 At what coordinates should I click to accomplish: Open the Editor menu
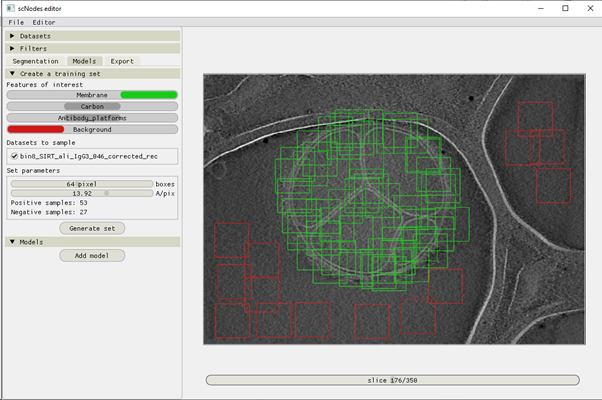[x=44, y=22]
